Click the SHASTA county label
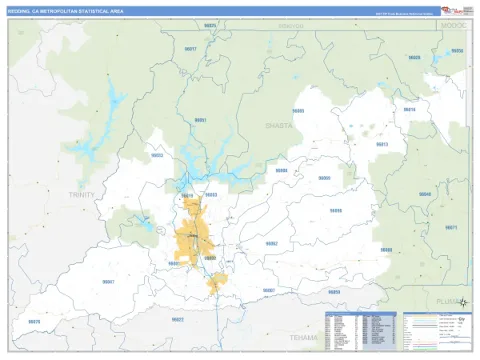The image size is (480, 360). click(x=279, y=126)
